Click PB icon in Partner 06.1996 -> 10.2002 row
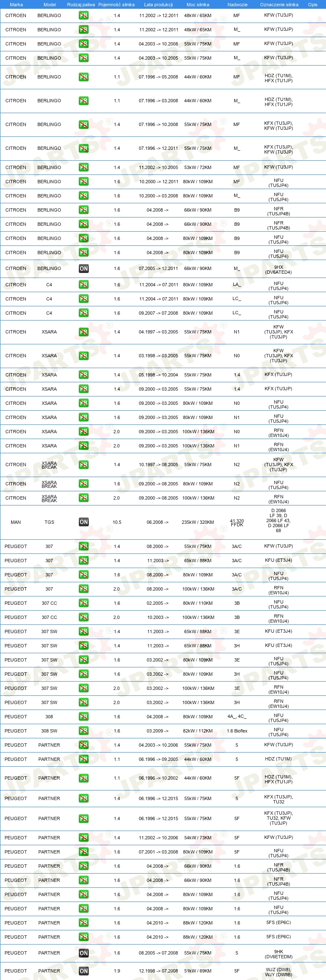The image size is (326, 980). coord(84,778)
